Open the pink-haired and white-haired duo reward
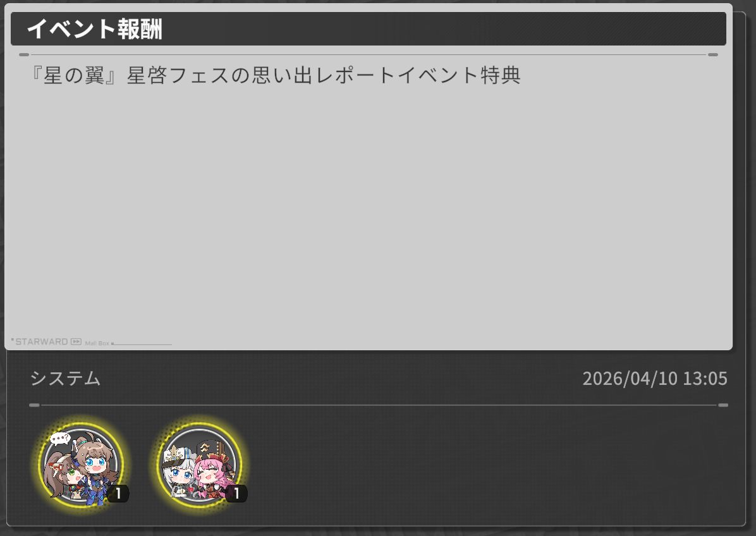 pos(199,464)
